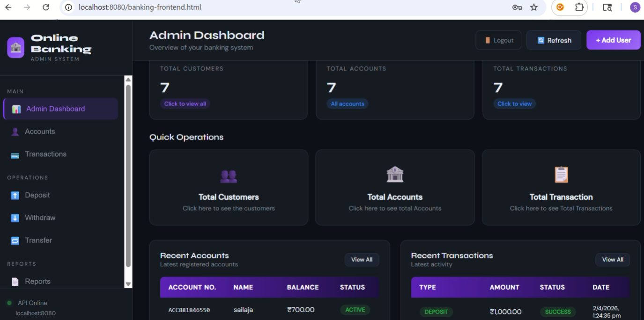Click the sidebar scrollbar thumb
Image resolution: width=644 pixels, height=320 pixels.
pyautogui.click(x=128, y=176)
